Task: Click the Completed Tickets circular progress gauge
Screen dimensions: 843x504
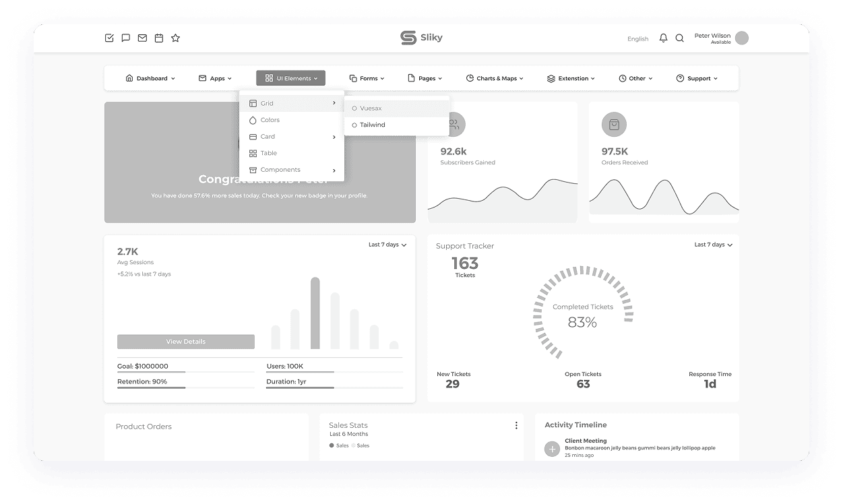Action: click(583, 313)
